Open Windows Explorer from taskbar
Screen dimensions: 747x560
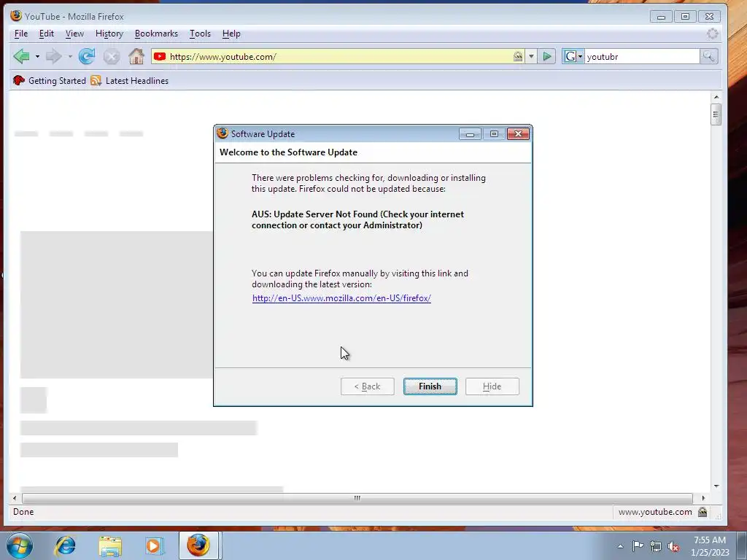point(110,545)
